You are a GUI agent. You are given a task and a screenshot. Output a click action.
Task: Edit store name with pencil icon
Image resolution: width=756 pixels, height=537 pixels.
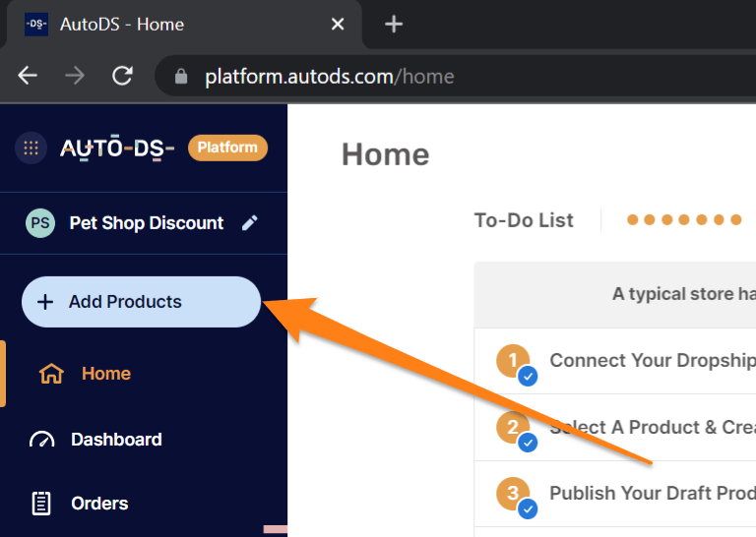coord(250,222)
